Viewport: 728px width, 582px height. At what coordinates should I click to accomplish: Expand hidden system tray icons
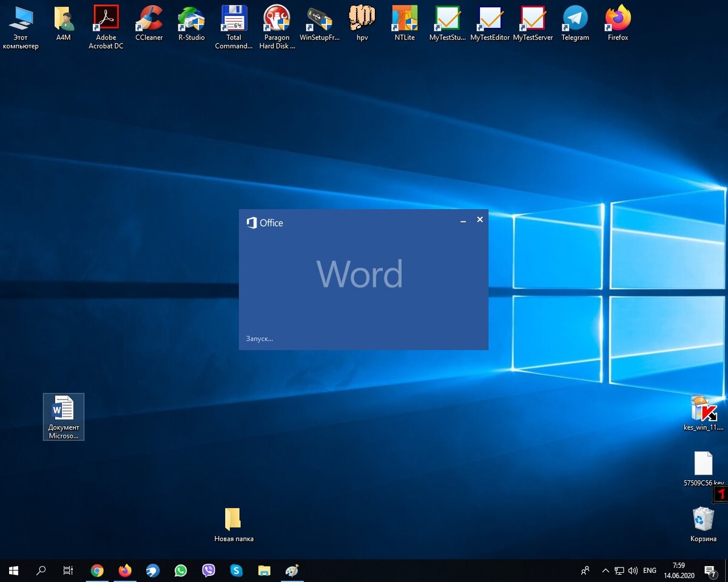coord(605,570)
